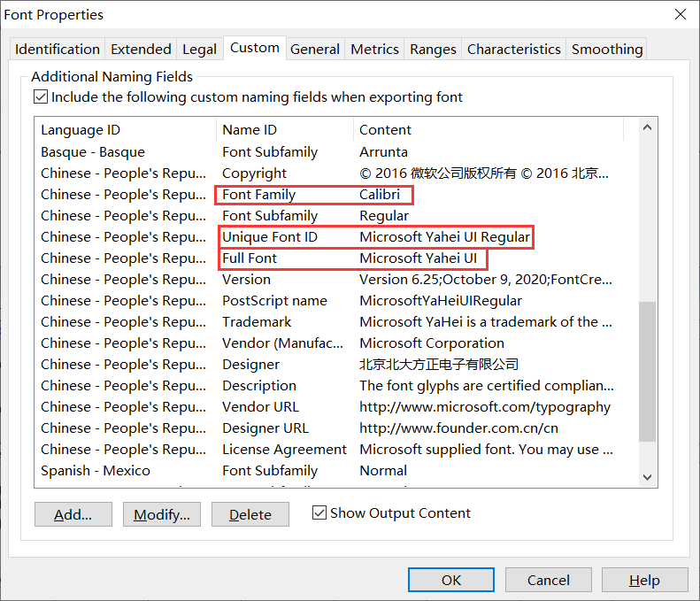
Task: Click the Normal content cell
Action: (383, 470)
